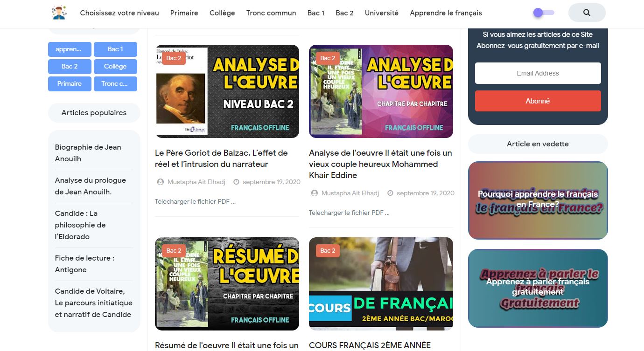
Task: Click the author icon under the vieux couple heureux analysis
Action: pos(315,193)
